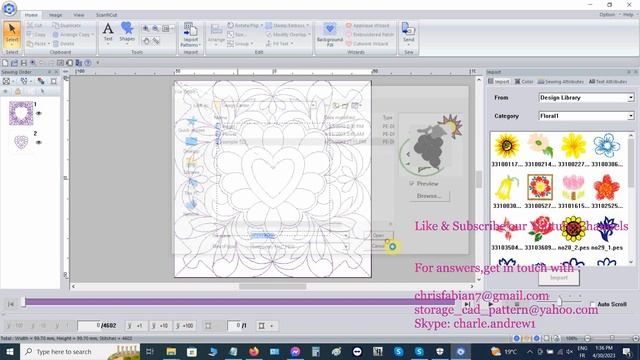640x360 pixels.
Task: Switch to the View ribbon tab
Action: [x=79, y=15]
